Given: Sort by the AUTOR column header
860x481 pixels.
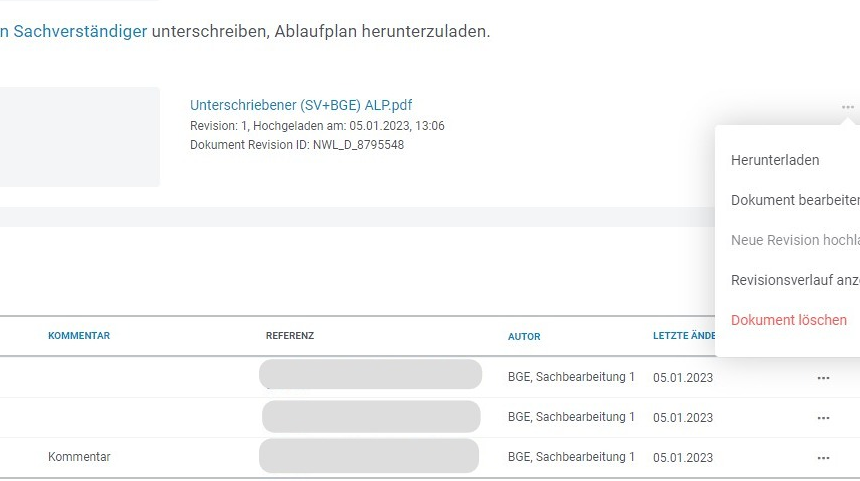Looking at the screenshot, I should click(524, 337).
